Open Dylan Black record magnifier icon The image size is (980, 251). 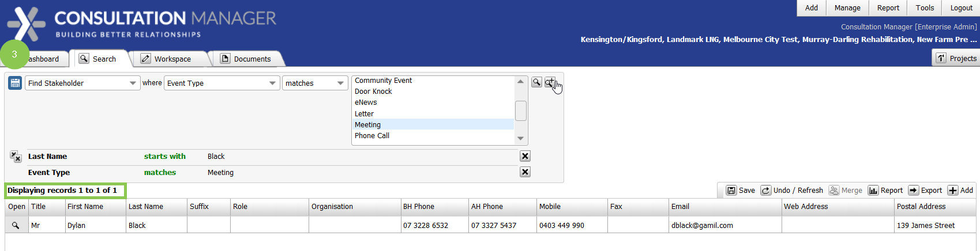(16, 226)
